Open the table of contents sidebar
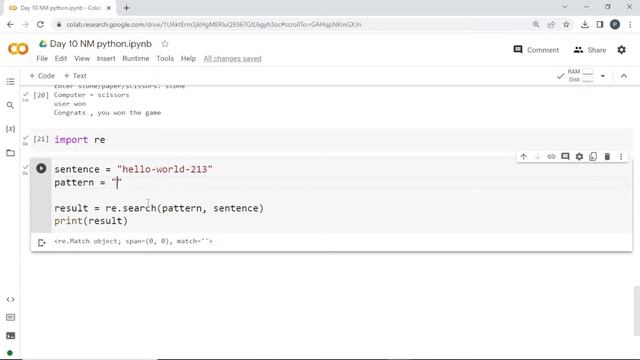This screenshot has width=640, height=360. pos(11,82)
